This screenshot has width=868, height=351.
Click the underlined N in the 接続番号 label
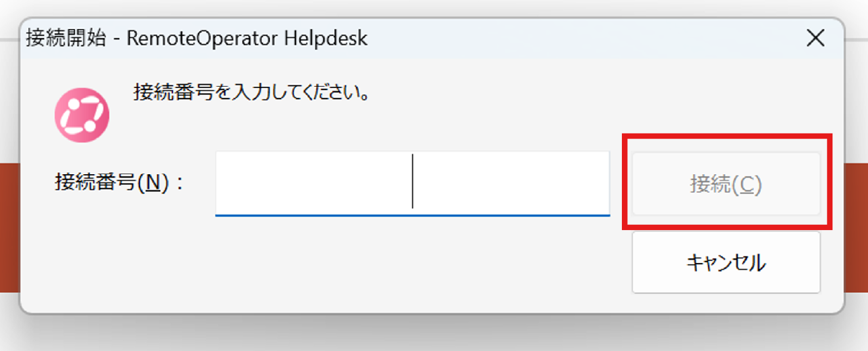(x=153, y=183)
